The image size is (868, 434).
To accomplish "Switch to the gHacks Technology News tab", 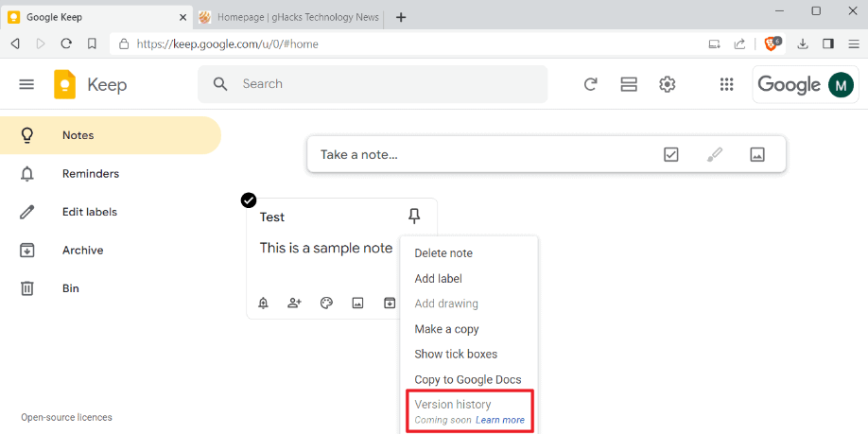I will [x=288, y=17].
